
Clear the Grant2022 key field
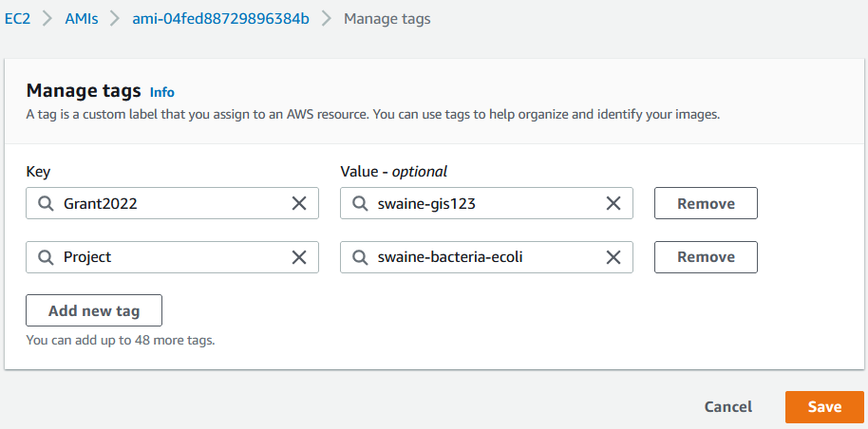[299, 204]
